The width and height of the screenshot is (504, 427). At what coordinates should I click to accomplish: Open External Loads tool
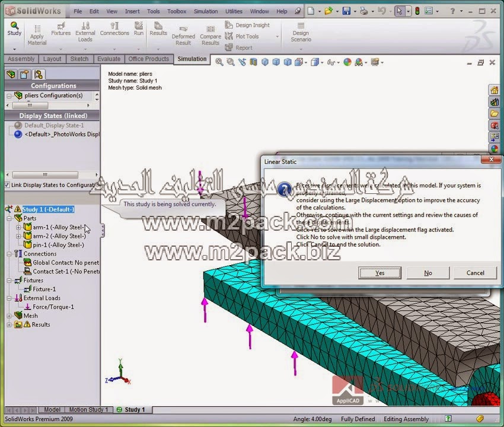click(x=85, y=32)
